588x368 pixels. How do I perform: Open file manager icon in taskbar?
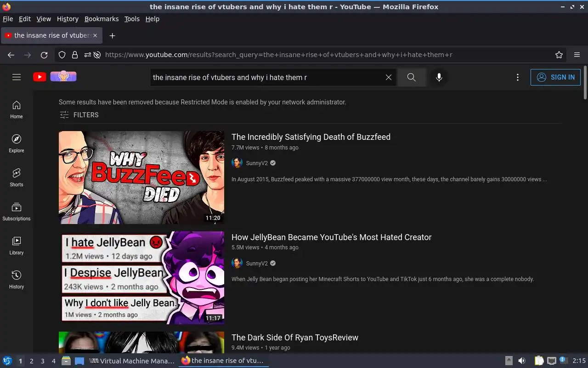(66, 361)
